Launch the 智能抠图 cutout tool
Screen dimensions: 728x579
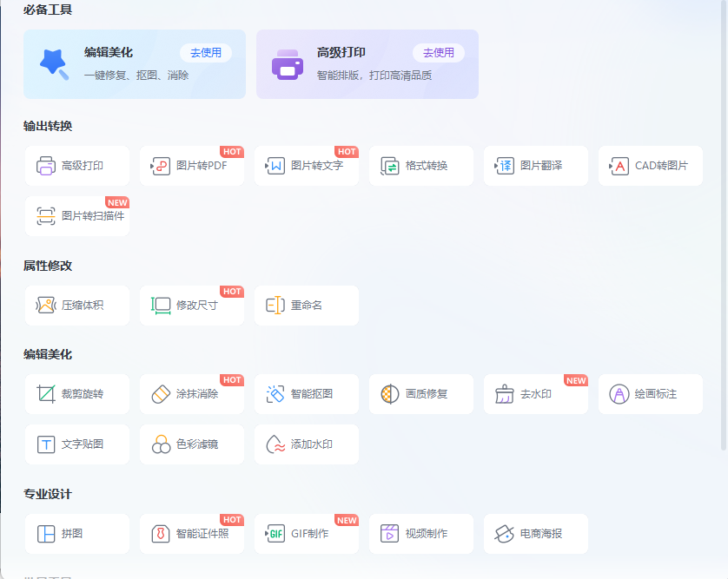[307, 393]
